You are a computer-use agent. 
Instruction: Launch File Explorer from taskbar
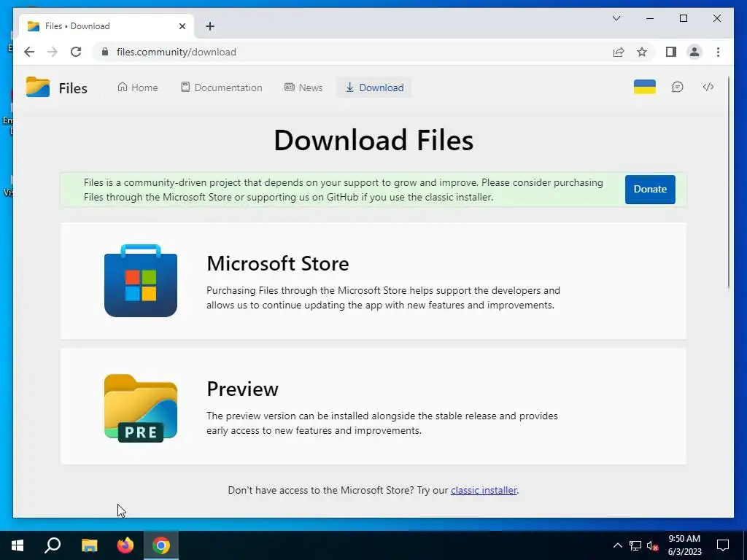click(x=89, y=545)
